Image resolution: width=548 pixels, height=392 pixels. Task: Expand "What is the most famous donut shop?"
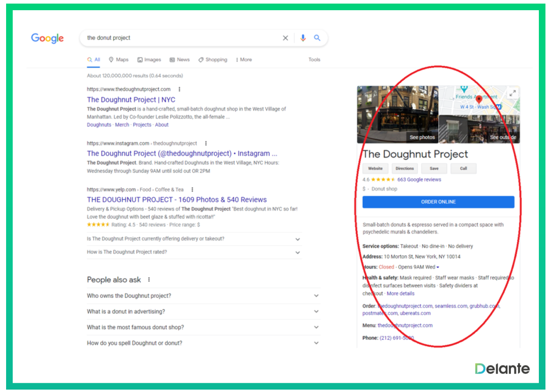pos(316,327)
